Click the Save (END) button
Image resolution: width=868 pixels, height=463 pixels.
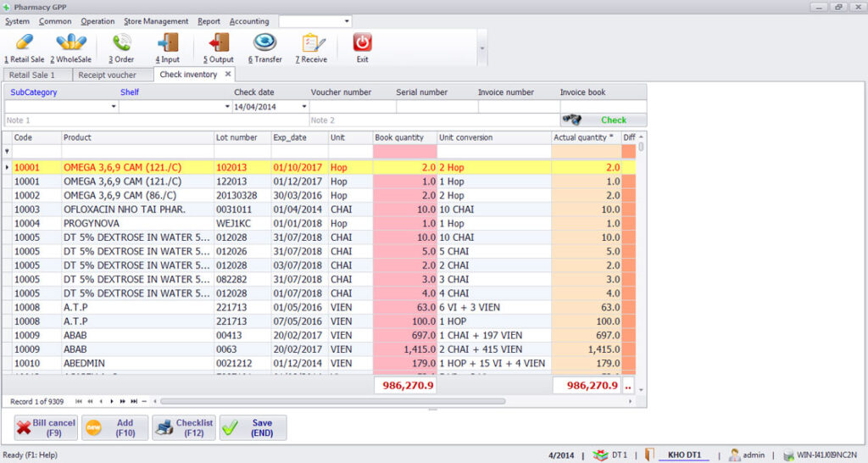[253, 427]
